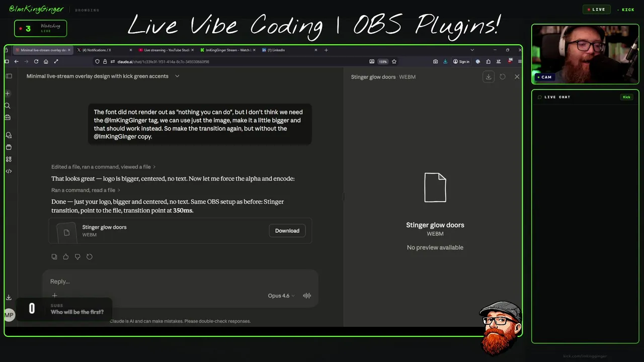This screenshot has width=644, height=362.
Task: Switch to the Notifications / X tab
Action: tap(105, 50)
